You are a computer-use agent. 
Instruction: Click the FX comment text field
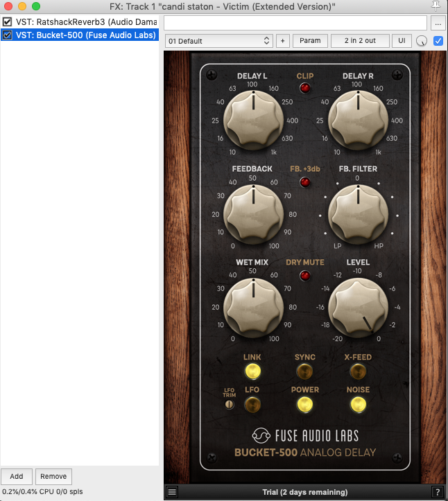295,24
